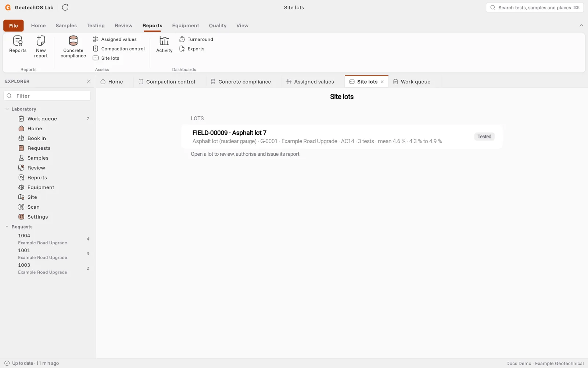
Task: Switch to the Equipment ribbon tab
Action: click(x=186, y=25)
